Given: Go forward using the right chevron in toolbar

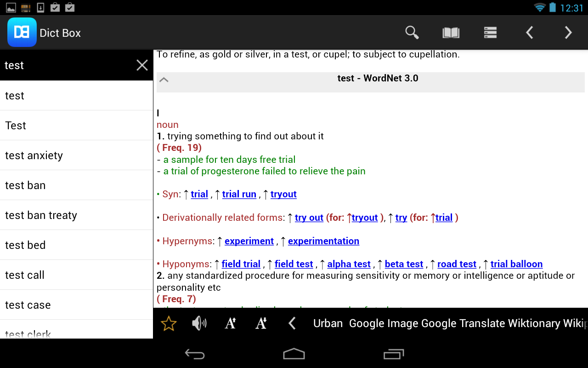Looking at the screenshot, I should coord(568,32).
